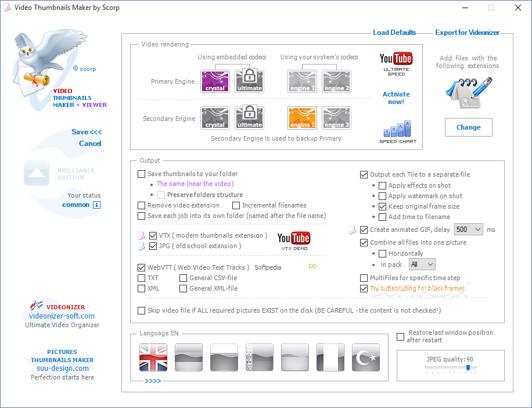Viewport: 532px width, 408px height.
Task: Click the Change extensions button
Action: point(468,127)
